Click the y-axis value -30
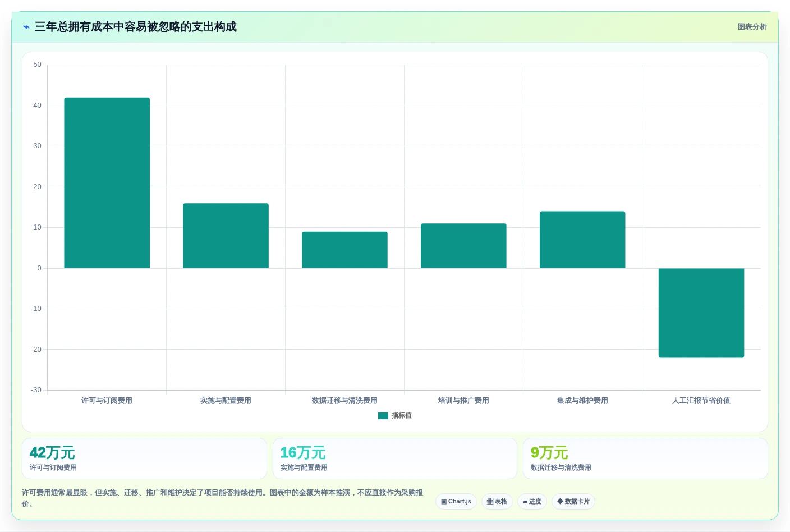Image resolution: width=790 pixels, height=532 pixels. 36,390
